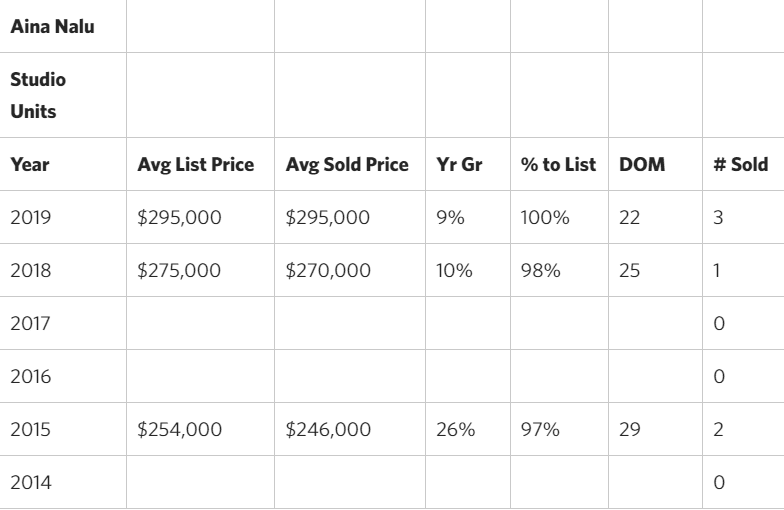The image size is (784, 510).
Task: Select the 2016 year cell
Action: pos(63,376)
